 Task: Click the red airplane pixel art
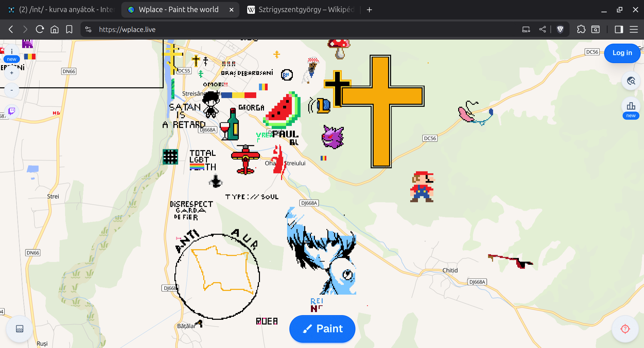(x=246, y=159)
